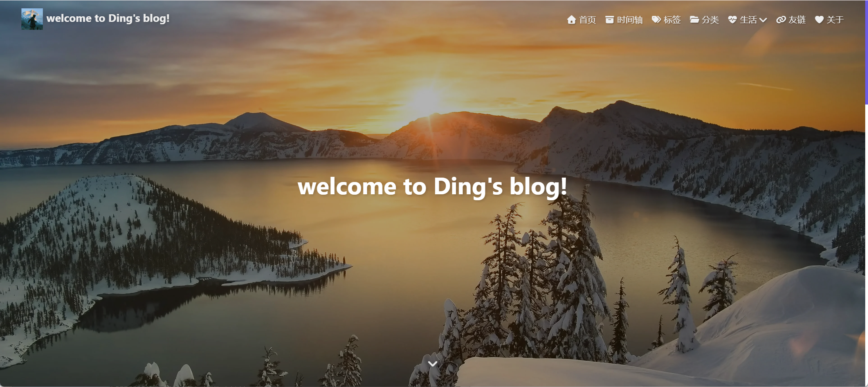This screenshot has width=868, height=387.
Task: Click the scroll-down chevron at banner bottom
Action: point(433,364)
